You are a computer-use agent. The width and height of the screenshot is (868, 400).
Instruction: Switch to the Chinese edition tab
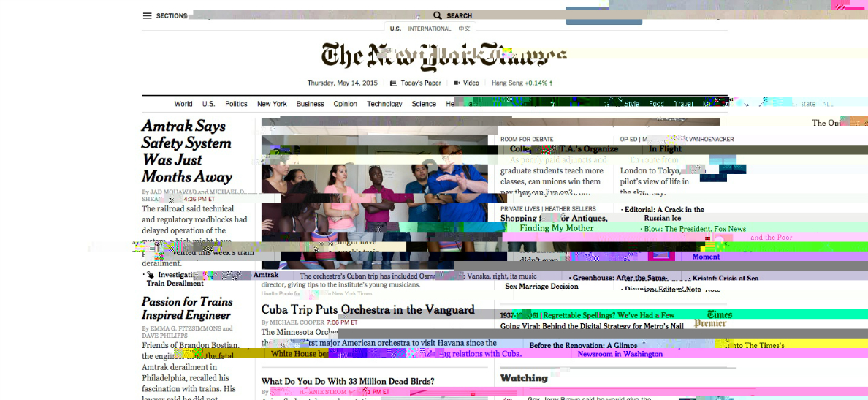point(464,29)
